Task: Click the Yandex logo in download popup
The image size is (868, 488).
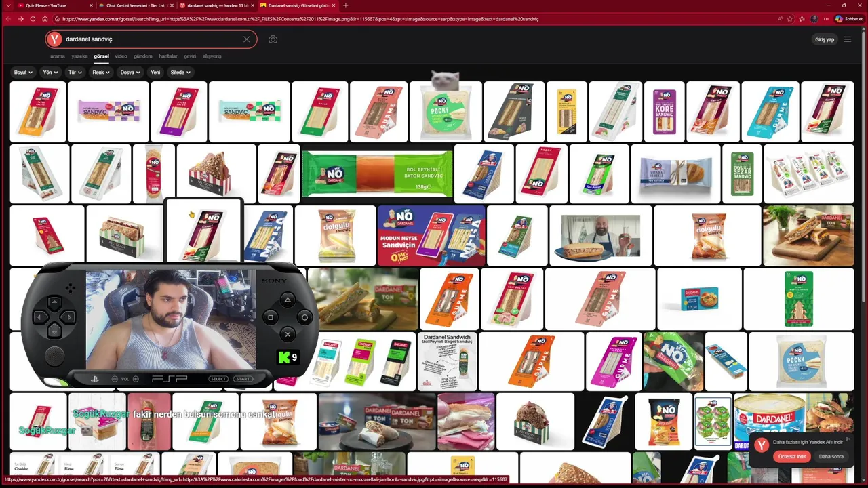Action: [x=762, y=445]
